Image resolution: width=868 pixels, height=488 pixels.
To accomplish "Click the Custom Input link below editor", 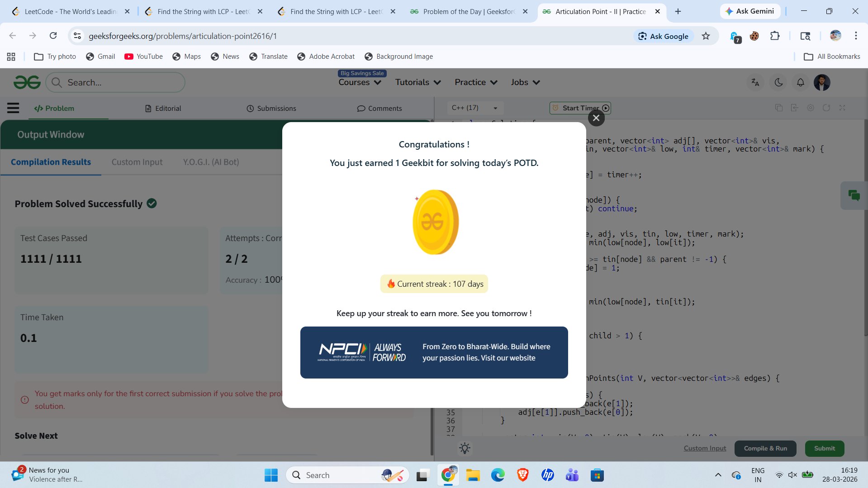I will coord(705,448).
